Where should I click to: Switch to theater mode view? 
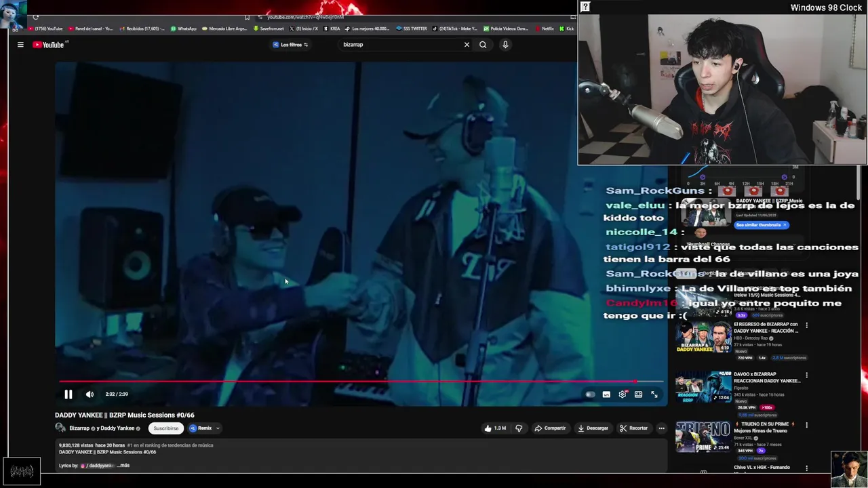[x=638, y=394]
